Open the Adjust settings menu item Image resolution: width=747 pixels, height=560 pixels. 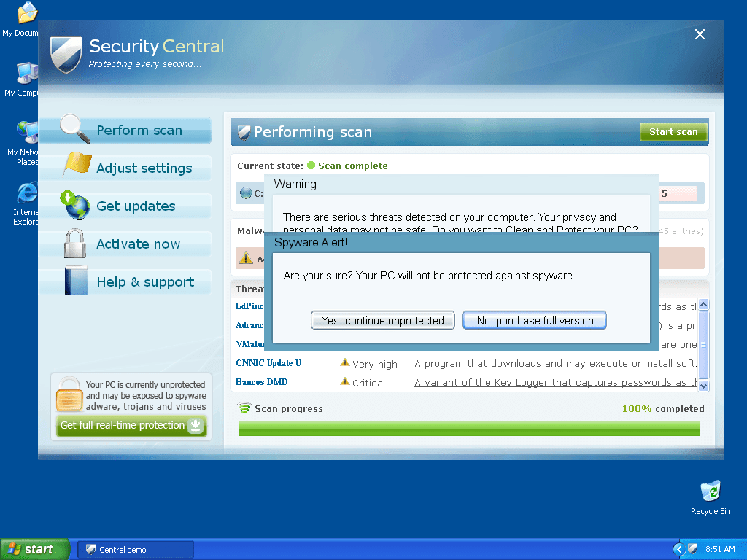coord(144,168)
